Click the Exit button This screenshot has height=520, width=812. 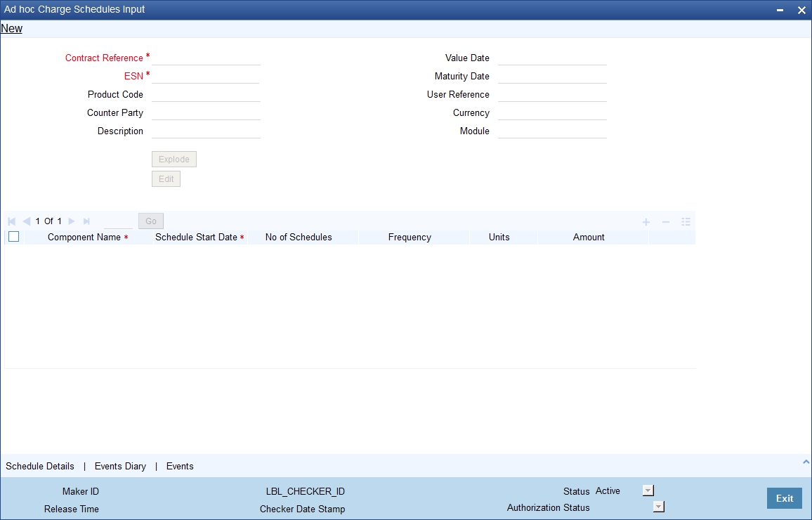coord(785,498)
